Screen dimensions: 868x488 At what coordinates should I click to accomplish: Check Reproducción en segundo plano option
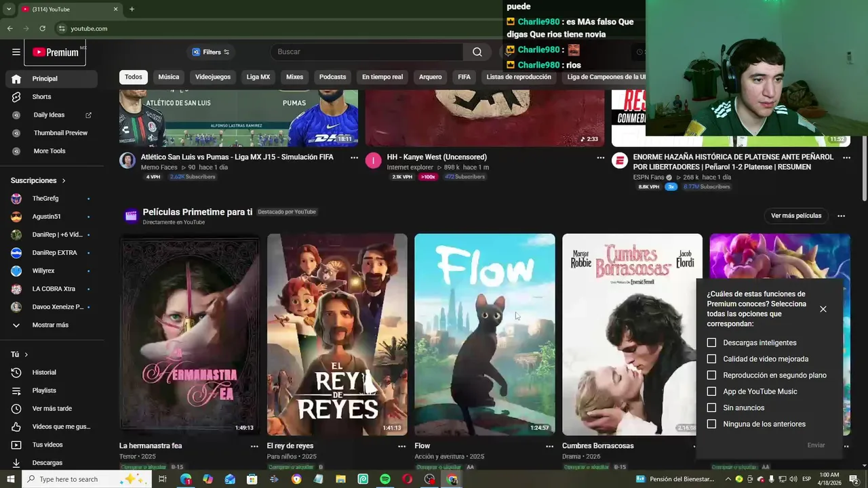711,375
